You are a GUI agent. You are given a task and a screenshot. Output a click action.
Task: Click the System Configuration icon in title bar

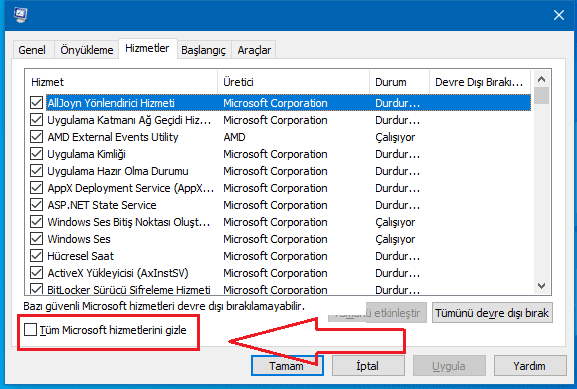21,15
